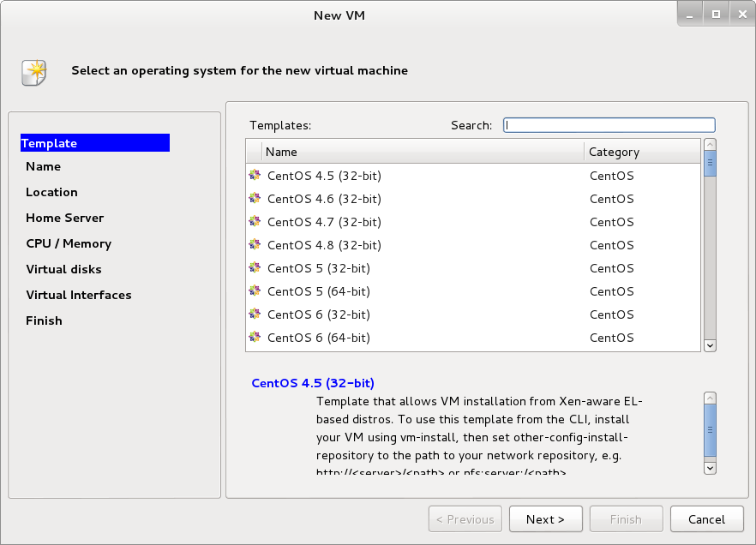Click the CentOS 4.5 (32-bit) template icon
Image resolution: width=756 pixels, height=545 pixels.
pyautogui.click(x=255, y=176)
